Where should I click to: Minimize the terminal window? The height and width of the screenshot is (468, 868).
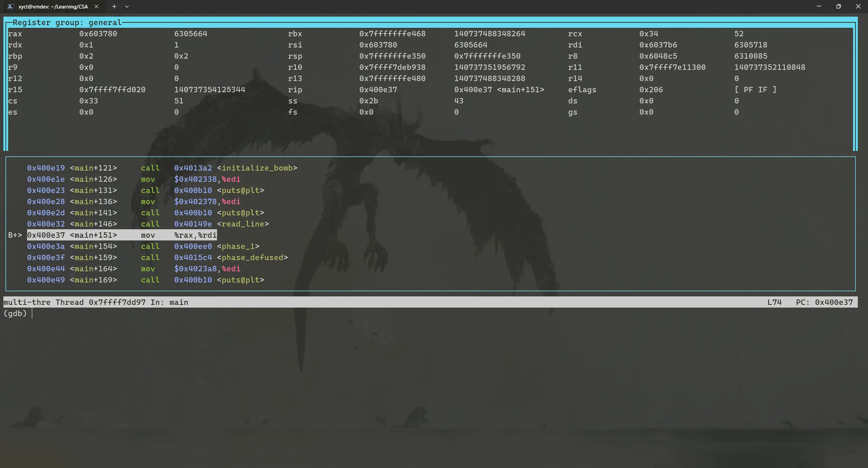pos(819,6)
